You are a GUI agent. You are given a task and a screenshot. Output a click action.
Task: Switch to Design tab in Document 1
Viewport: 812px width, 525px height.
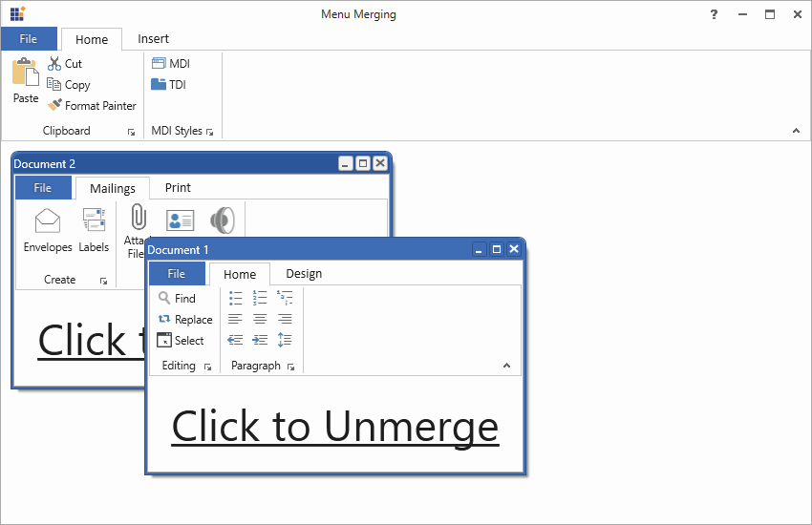click(x=304, y=274)
